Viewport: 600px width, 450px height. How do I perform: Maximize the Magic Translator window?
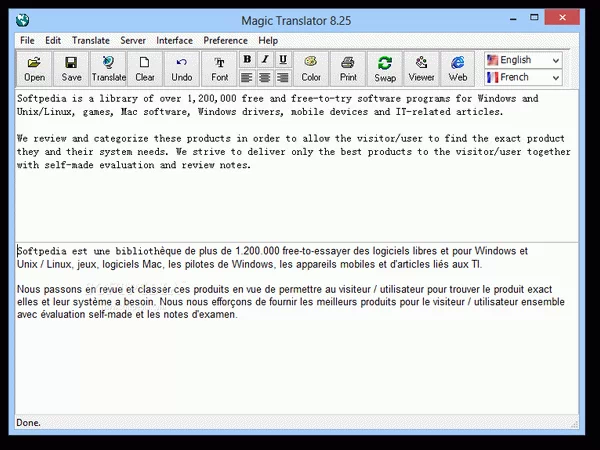tap(534, 18)
